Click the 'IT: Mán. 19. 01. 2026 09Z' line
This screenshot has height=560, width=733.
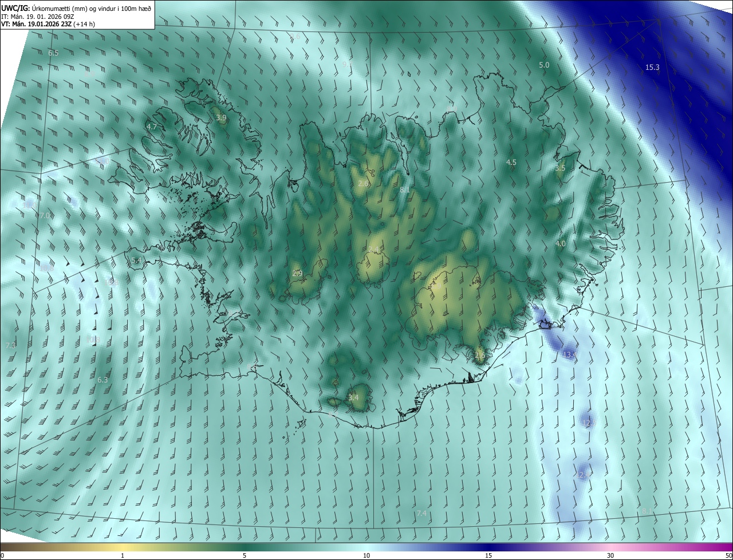click(x=38, y=16)
